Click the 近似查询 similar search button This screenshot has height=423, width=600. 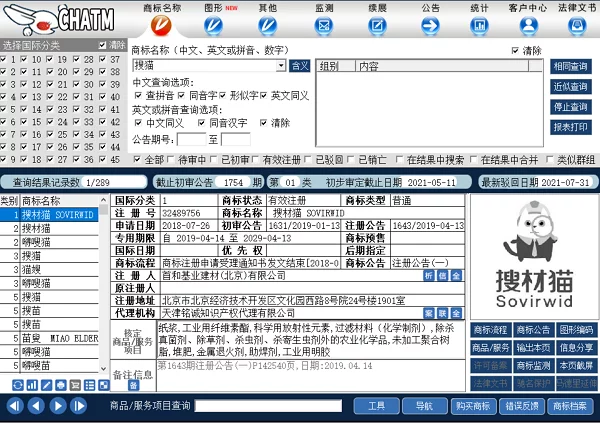569,87
